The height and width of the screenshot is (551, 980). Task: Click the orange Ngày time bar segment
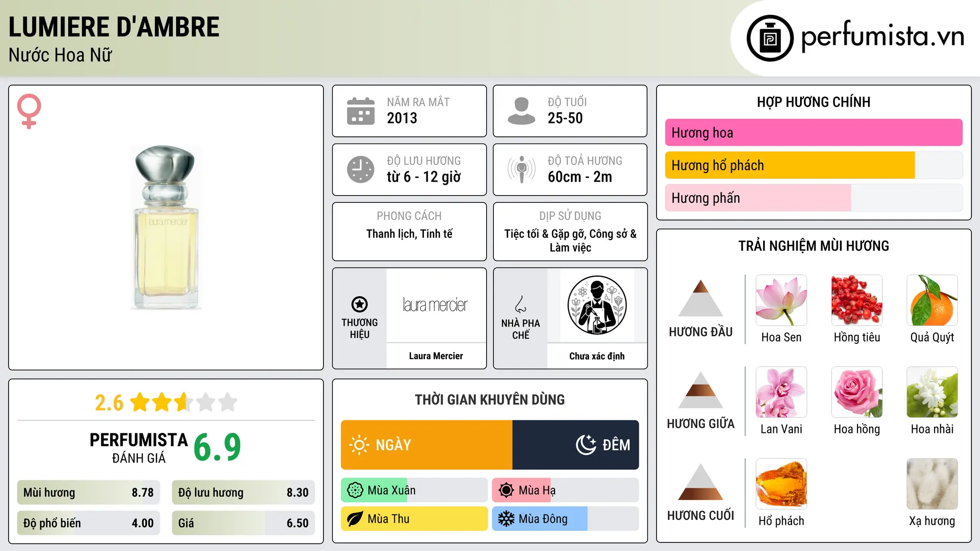pos(427,445)
